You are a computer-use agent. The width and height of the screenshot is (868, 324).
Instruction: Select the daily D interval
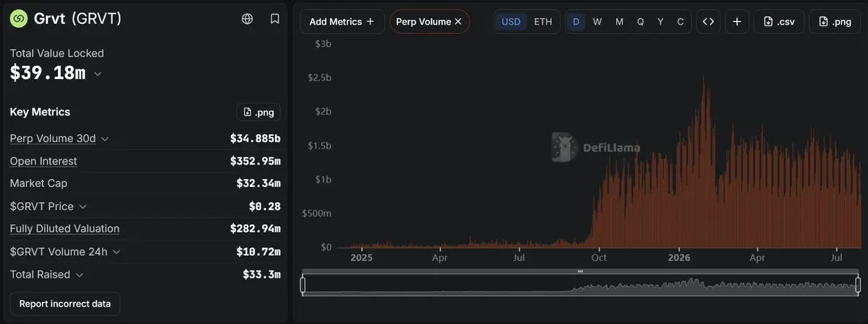(x=576, y=22)
